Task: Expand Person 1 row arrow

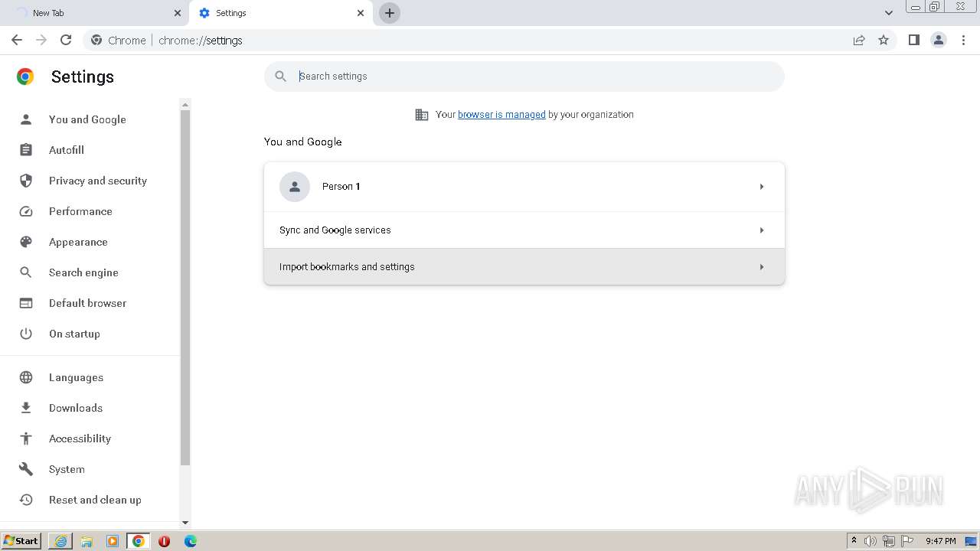Action: coord(762,187)
